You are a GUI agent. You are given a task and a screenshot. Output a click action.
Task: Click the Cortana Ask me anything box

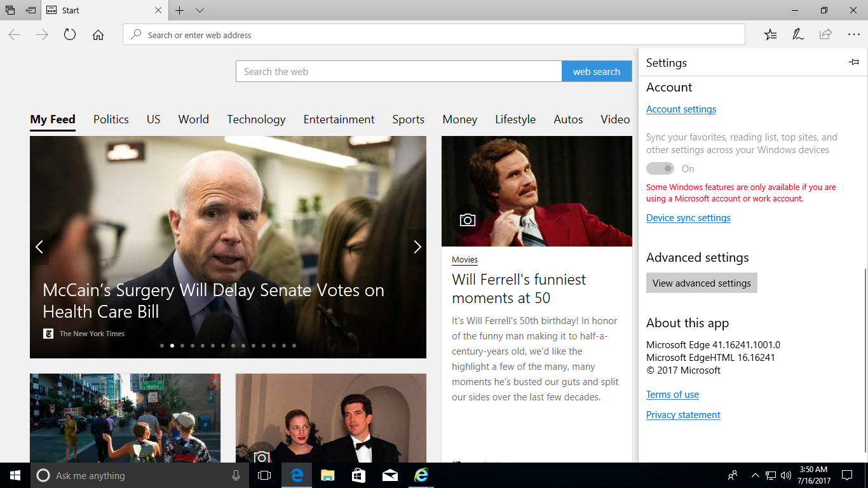click(139, 475)
